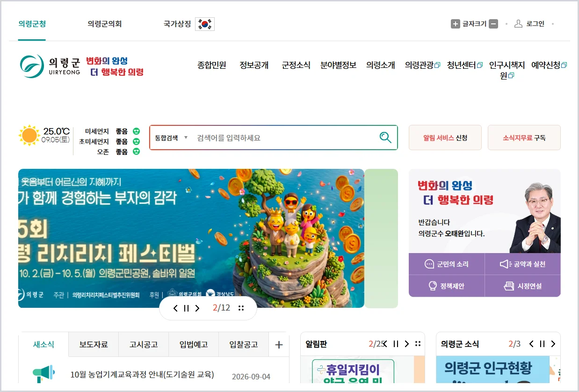This screenshot has width=579, height=392.
Task: Show next 의령군 소식 slide
Action: 553,344
